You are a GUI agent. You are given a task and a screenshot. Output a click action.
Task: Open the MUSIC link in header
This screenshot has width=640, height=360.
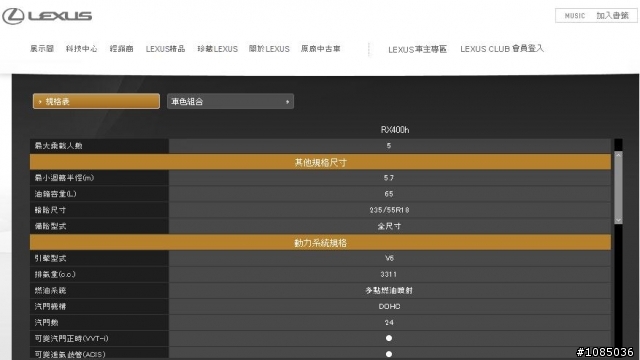coord(575,16)
